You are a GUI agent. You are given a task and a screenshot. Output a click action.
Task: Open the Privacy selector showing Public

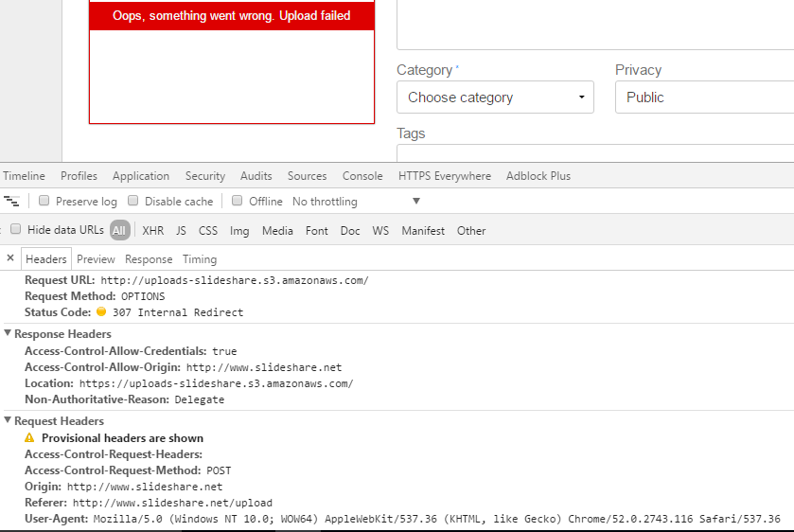[704, 98]
